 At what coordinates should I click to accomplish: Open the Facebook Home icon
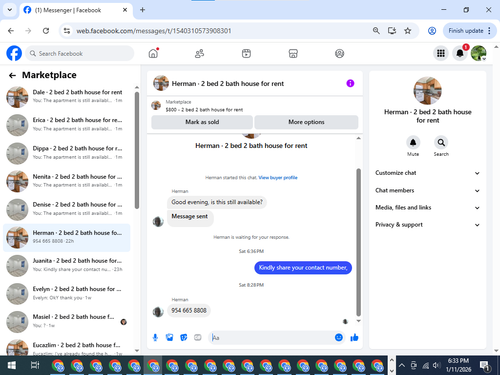coord(153,53)
